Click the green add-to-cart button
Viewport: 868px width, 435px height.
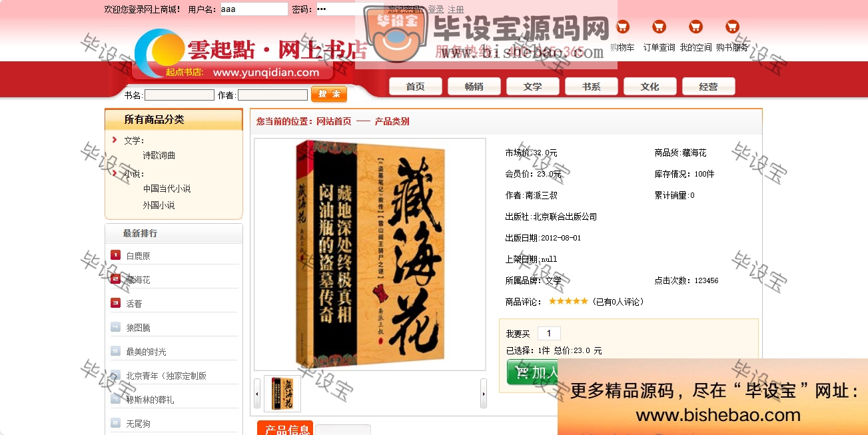pos(533,372)
